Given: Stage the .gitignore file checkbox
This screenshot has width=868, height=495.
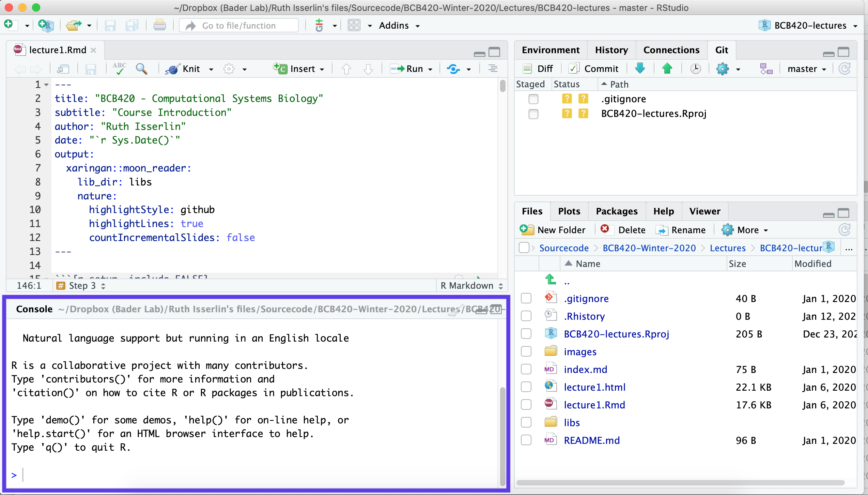Looking at the screenshot, I should point(533,99).
